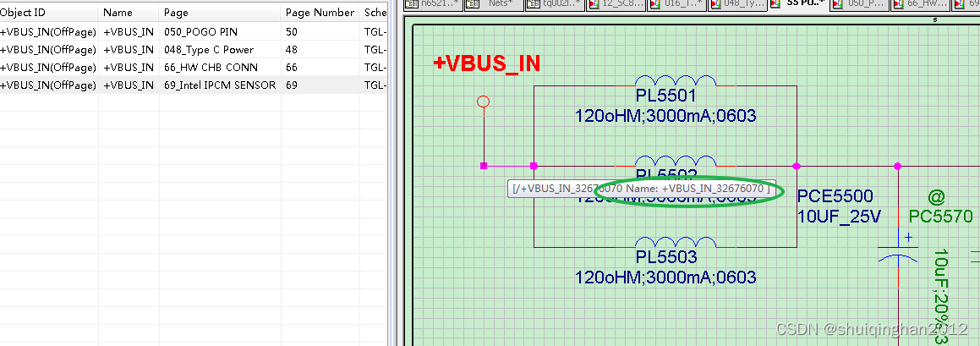
Task: Select the PC5570 polarized capacitor symbol
Action: pyautogui.click(x=898, y=249)
